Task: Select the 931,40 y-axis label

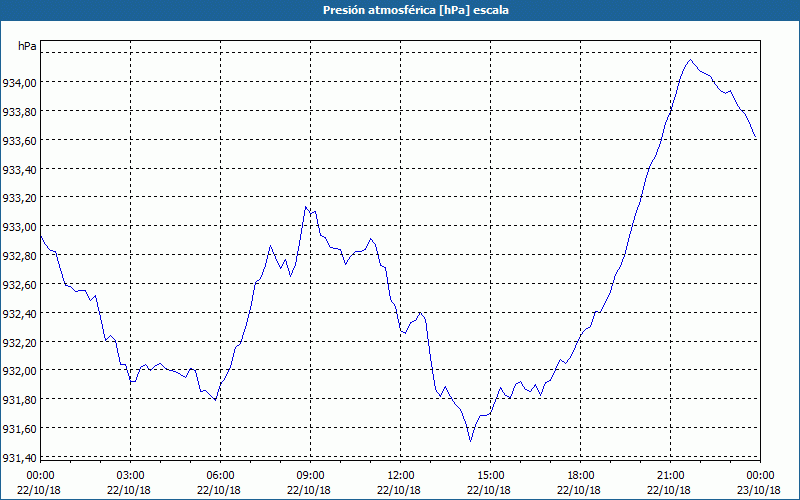Action: 19,458
